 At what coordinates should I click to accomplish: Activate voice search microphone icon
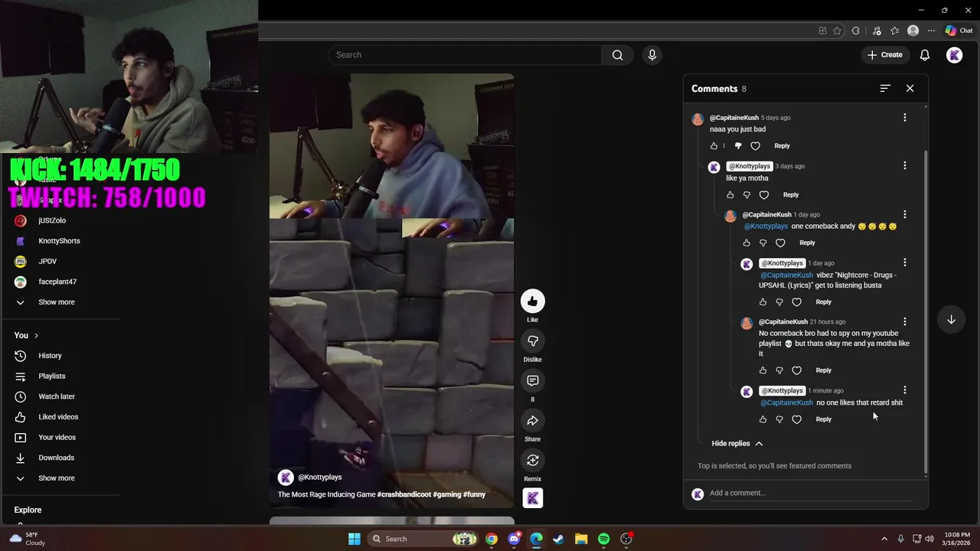coord(652,55)
